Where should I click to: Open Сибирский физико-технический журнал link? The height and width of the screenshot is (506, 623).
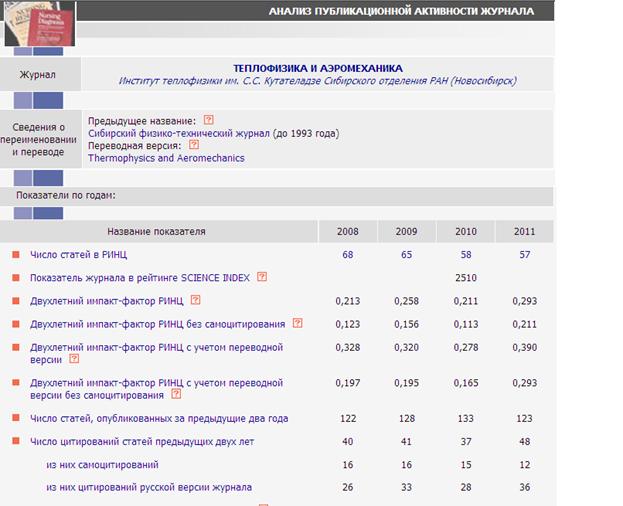(x=179, y=133)
